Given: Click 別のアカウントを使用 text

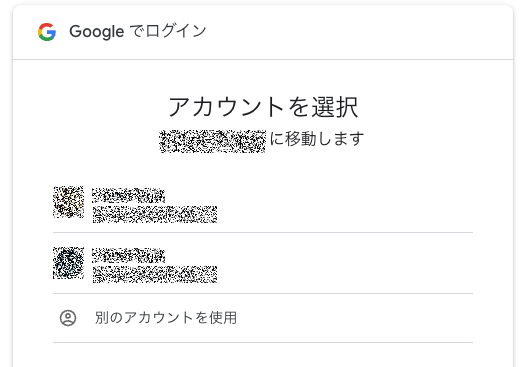Looking at the screenshot, I should [166, 318].
